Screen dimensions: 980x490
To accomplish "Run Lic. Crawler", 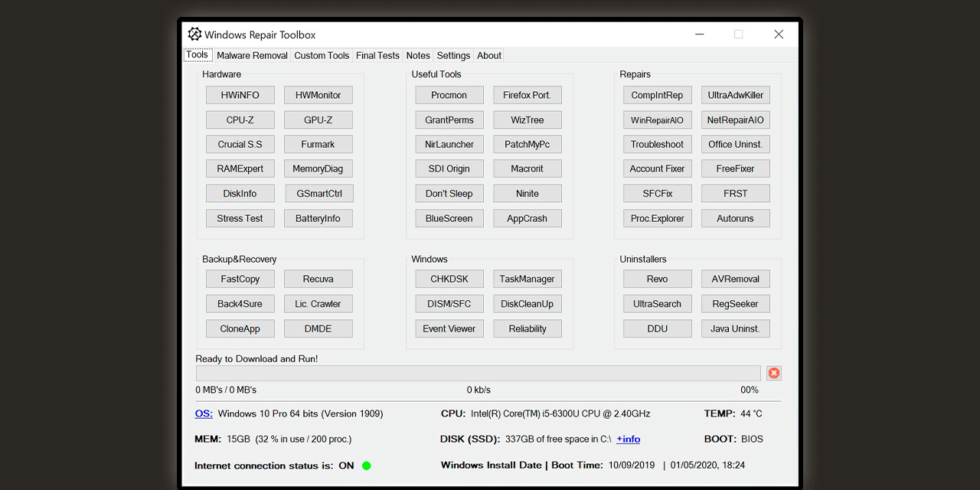I will pyautogui.click(x=318, y=303).
